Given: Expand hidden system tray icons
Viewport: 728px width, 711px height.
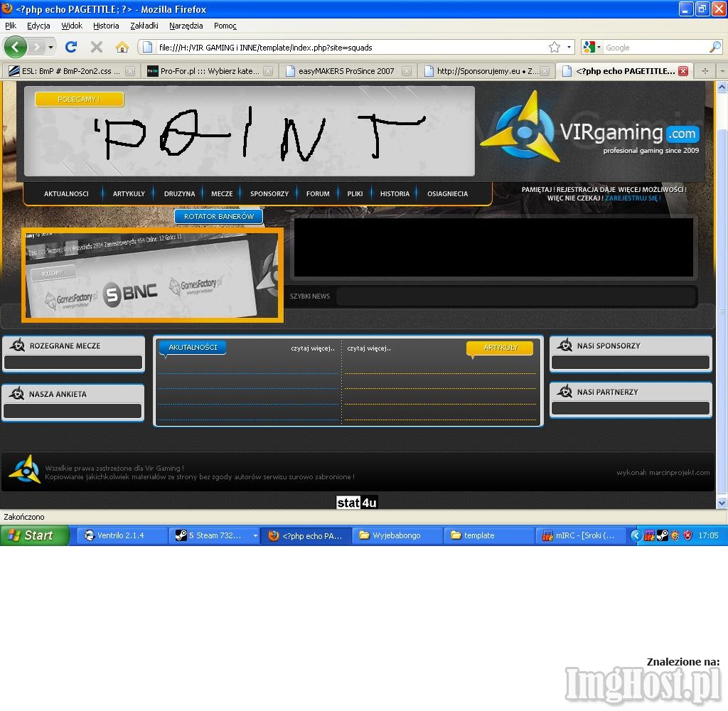Looking at the screenshot, I should [x=636, y=535].
